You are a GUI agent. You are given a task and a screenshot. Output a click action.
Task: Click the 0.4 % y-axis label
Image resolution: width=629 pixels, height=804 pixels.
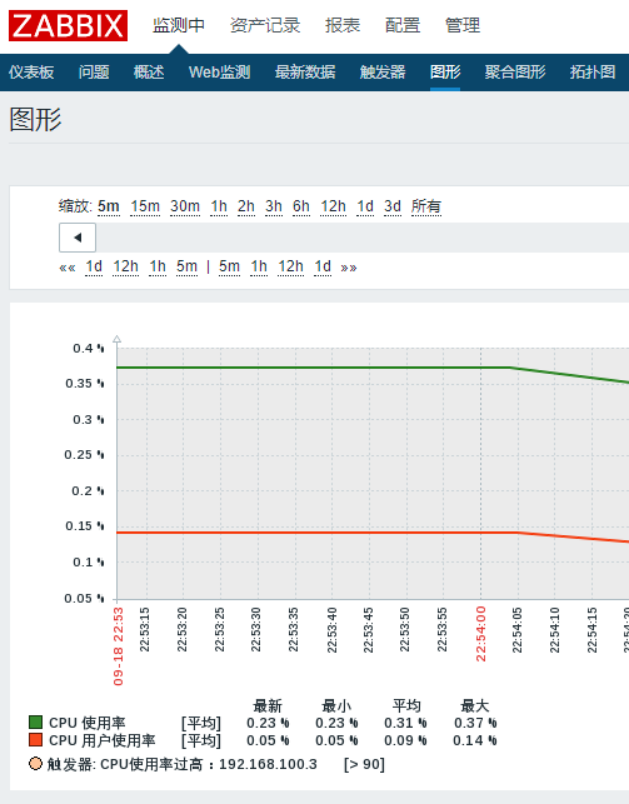click(88, 348)
